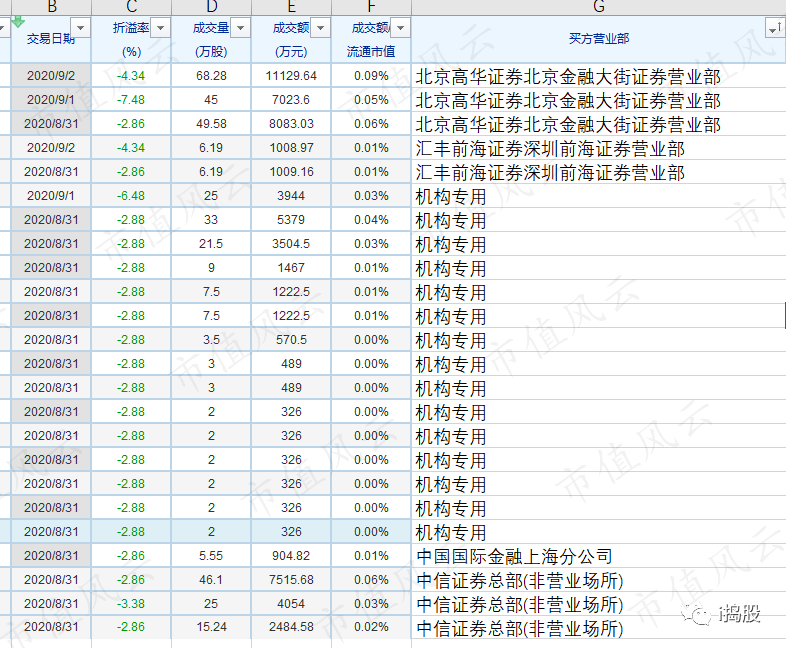Image resolution: width=786 pixels, height=648 pixels.
Task: Open the 成交量 column filter dropdown
Action: [x=241, y=28]
